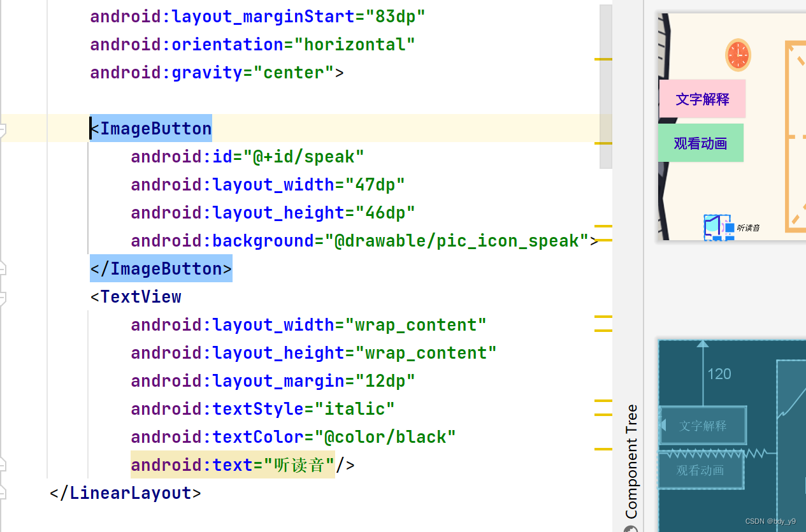Image resolution: width=806 pixels, height=532 pixels.
Task: Click the yellow change marker beside android:gravity line
Action: (x=603, y=61)
